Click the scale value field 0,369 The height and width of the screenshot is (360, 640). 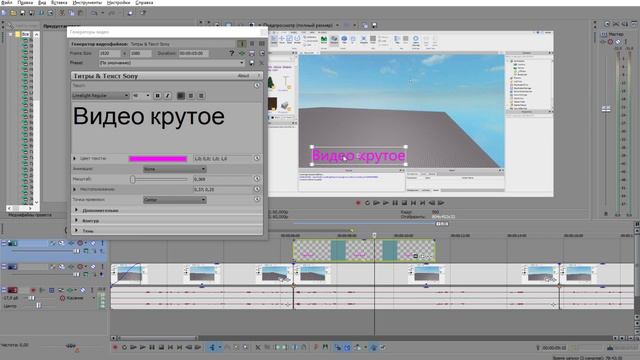tap(222, 179)
